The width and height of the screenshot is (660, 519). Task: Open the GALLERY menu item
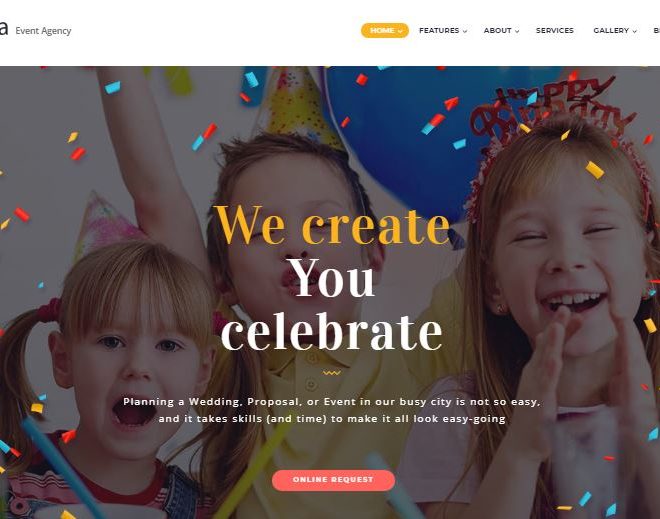pyautogui.click(x=611, y=31)
